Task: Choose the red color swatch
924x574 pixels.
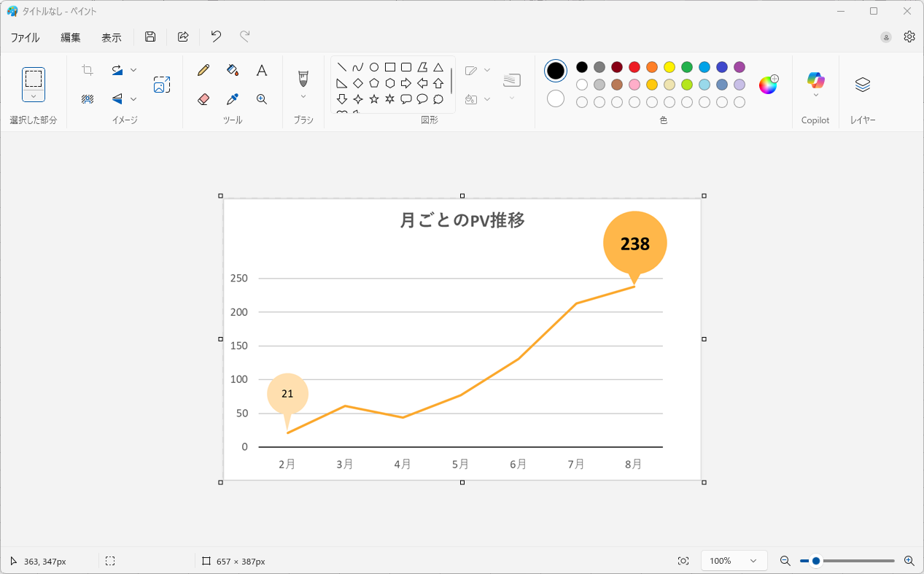Action: (634, 67)
